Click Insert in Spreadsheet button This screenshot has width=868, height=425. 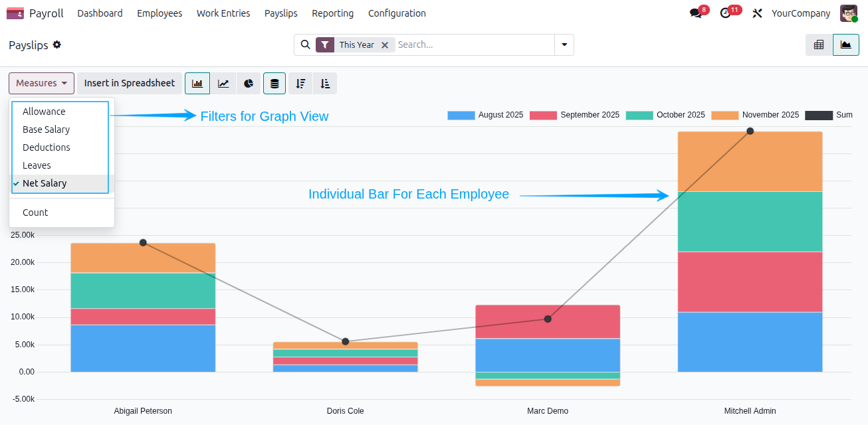[130, 84]
